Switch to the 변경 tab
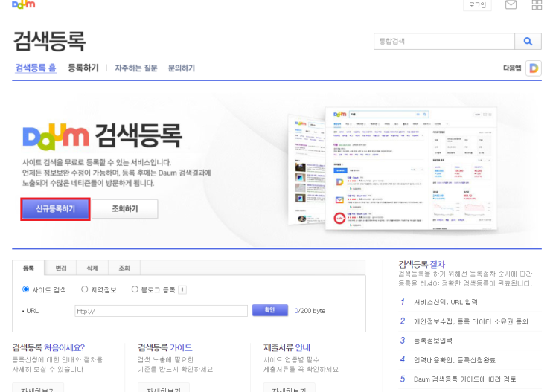 tap(61, 269)
